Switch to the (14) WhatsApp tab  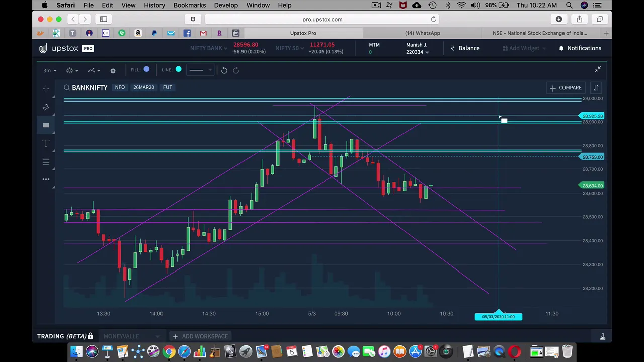423,33
